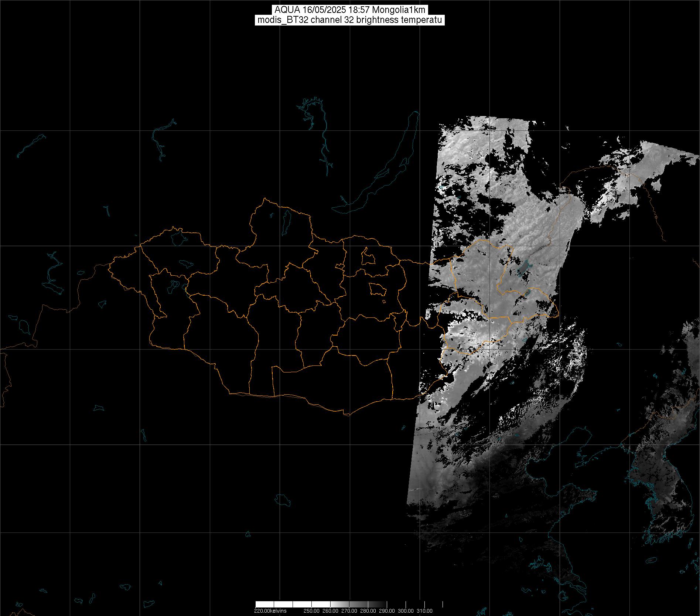
Task: Click the title 'AQUA 16/05/2025 18:57 Mongolia1km'
Action: (x=350, y=10)
